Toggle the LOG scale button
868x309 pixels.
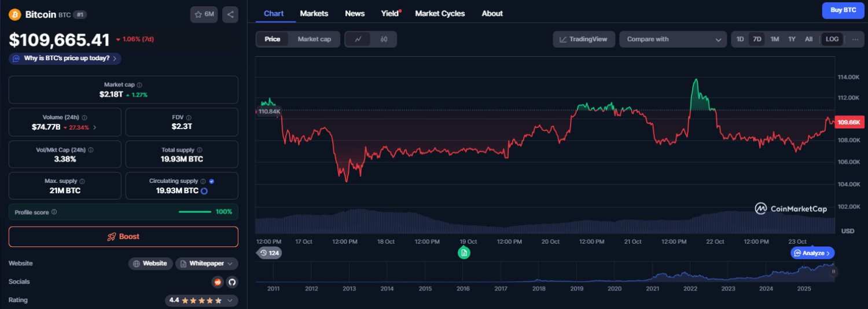(832, 39)
